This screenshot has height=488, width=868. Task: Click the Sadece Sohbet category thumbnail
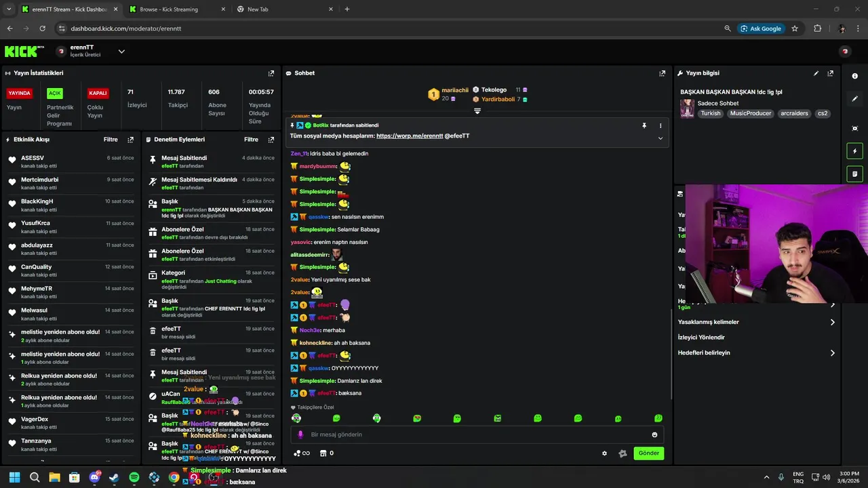[x=687, y=108]
